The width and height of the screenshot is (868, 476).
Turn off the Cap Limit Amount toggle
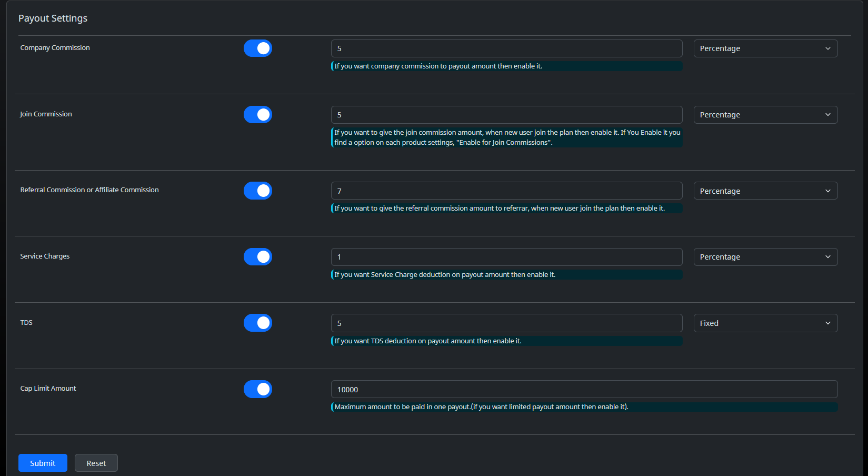click(x=257, y=389)
